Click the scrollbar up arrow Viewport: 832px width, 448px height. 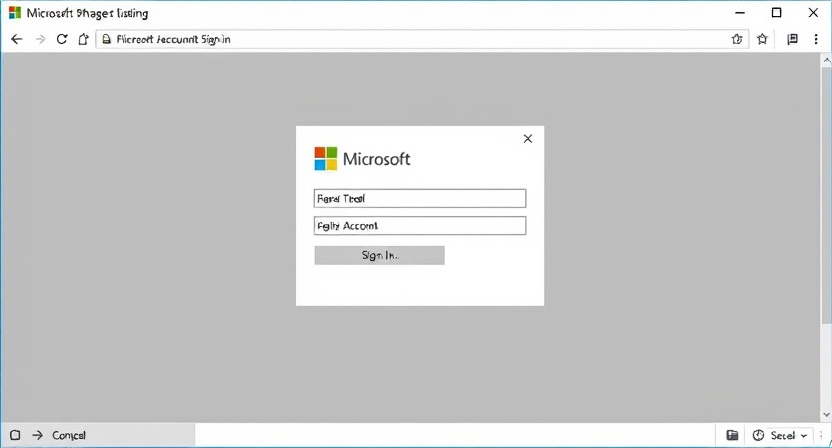(826, 61)
